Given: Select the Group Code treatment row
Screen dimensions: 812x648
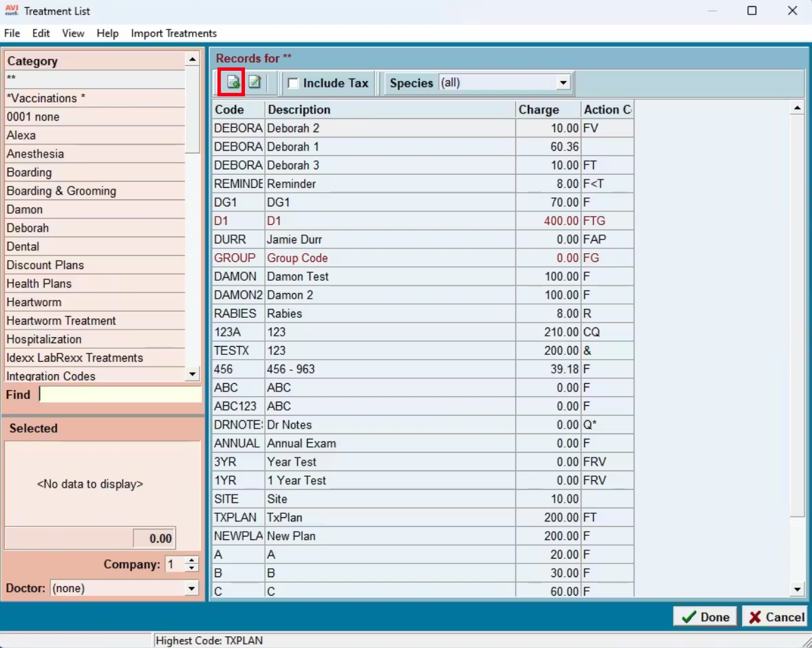Looking at the screenshot, I should 423,258.
